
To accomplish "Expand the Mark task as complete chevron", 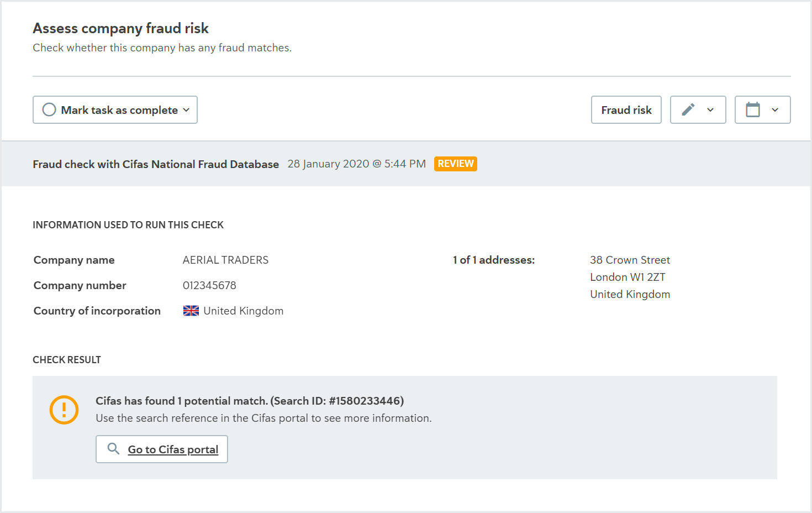I will point(186,110).
